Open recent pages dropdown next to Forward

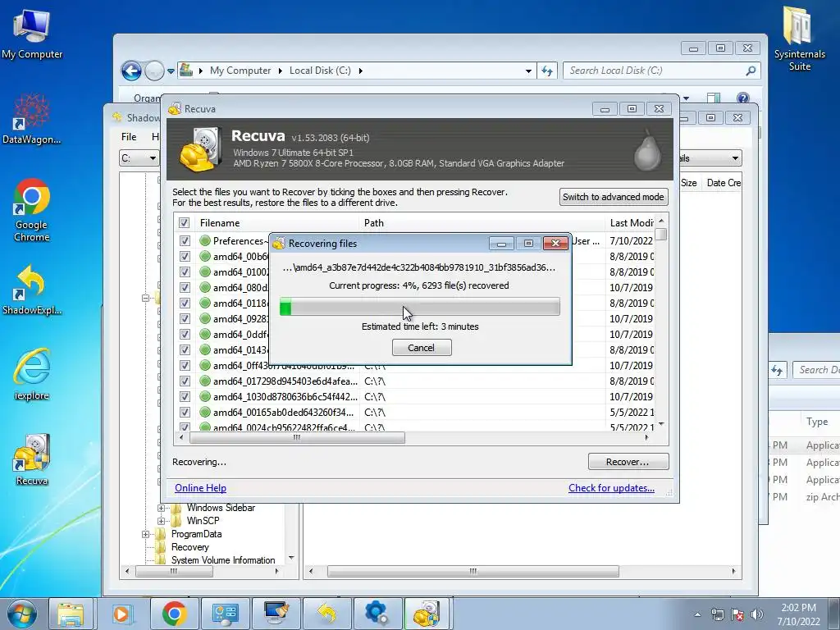(x=171, y=71)
